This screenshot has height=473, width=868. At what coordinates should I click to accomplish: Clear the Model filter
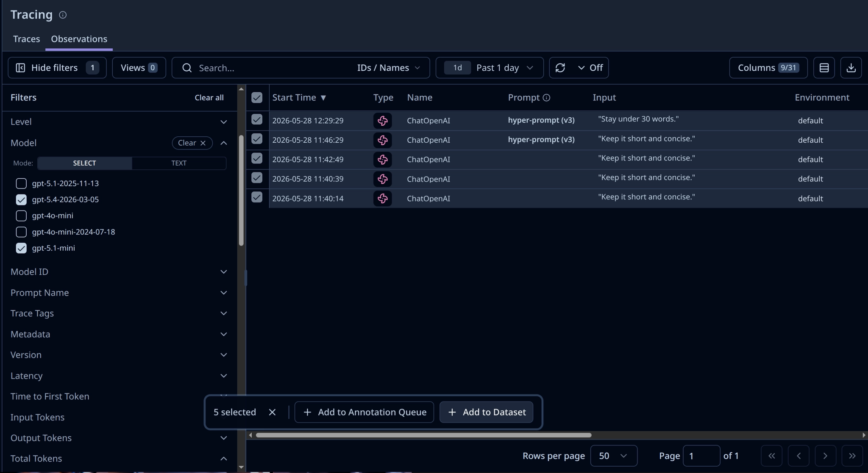[192, 143]
